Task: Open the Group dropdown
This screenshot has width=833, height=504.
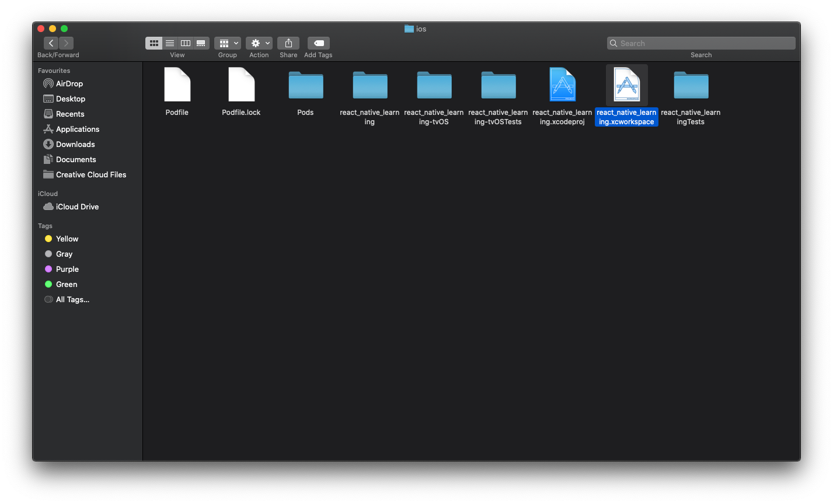Action: coord(228,43)
